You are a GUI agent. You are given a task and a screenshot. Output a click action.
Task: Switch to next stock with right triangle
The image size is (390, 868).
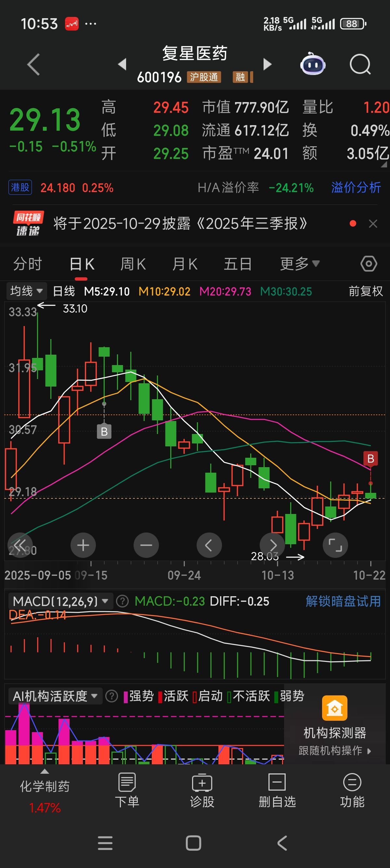[x=267, y=64]
